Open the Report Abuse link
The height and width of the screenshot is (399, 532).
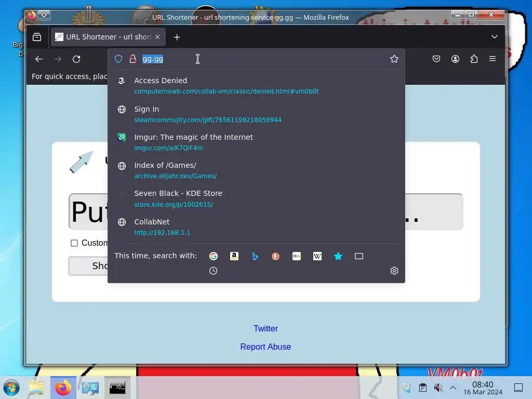point(265,347)
